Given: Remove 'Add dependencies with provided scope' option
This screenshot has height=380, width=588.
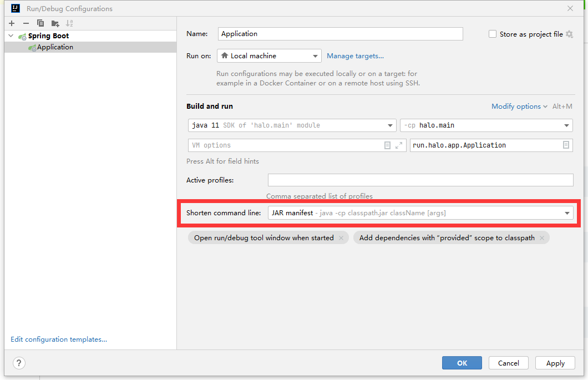Looking at the screenshot, I should [x=542, y=238].
